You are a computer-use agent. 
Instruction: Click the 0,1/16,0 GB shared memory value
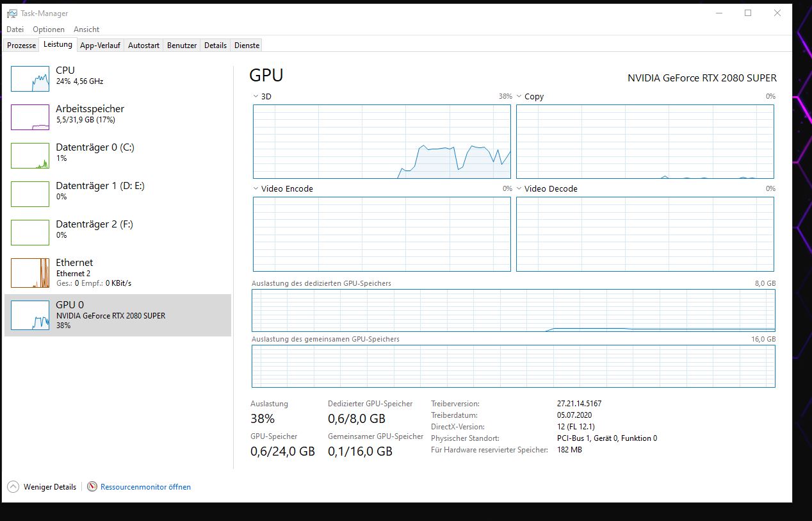360,451
